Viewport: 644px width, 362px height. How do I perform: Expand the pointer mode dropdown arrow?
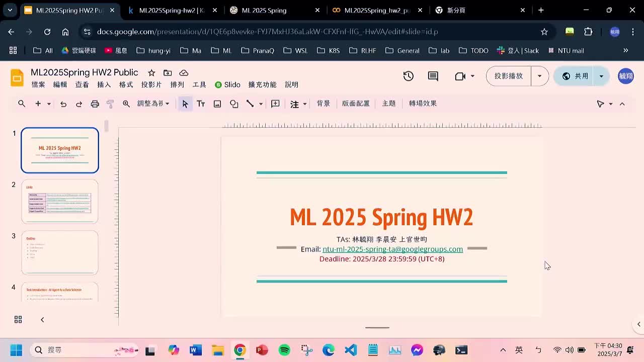click(611, 104)
